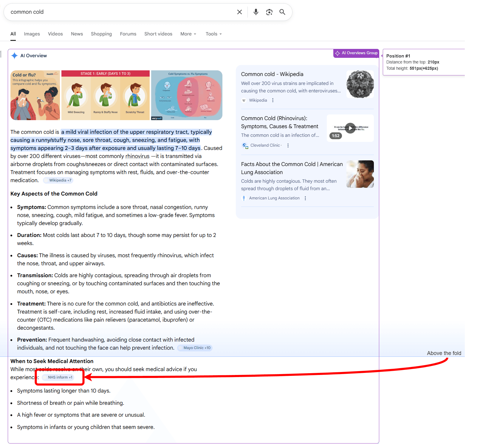Open three-dot options beside Cleveland Clinic source
480x448 pixels.
point(288,145)
